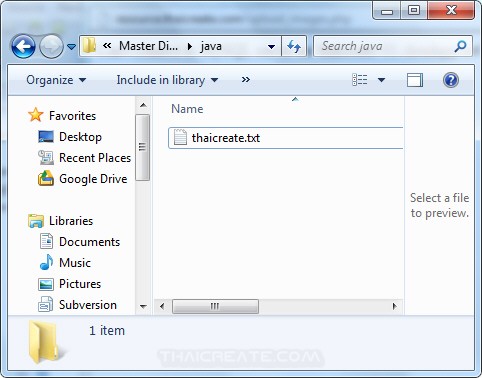Click the greyed Forward arrow button
The image size is (482, 378).
click(51, 46)
